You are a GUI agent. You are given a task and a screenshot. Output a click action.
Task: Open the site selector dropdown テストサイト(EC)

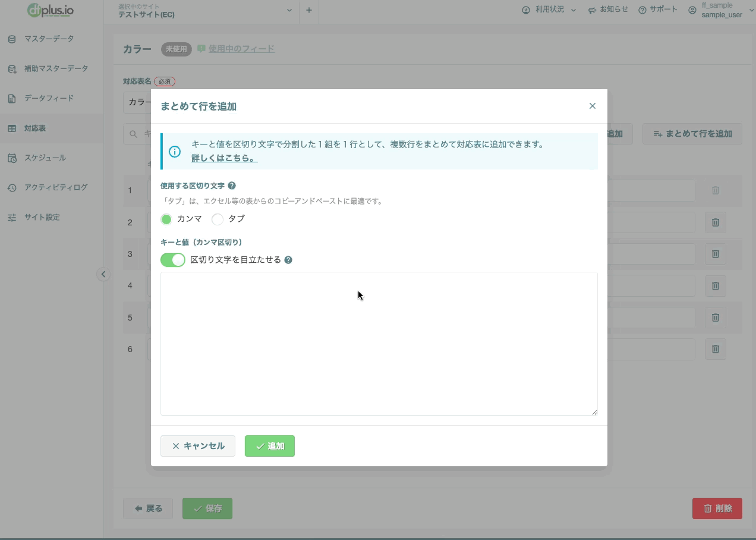click(206, 11)
